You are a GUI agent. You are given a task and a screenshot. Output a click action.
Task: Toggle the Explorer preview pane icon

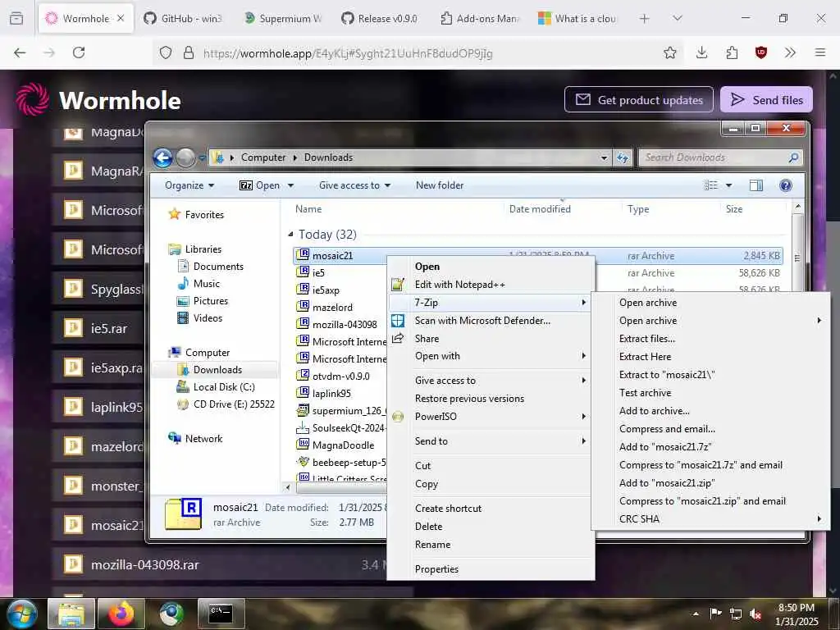756,185
